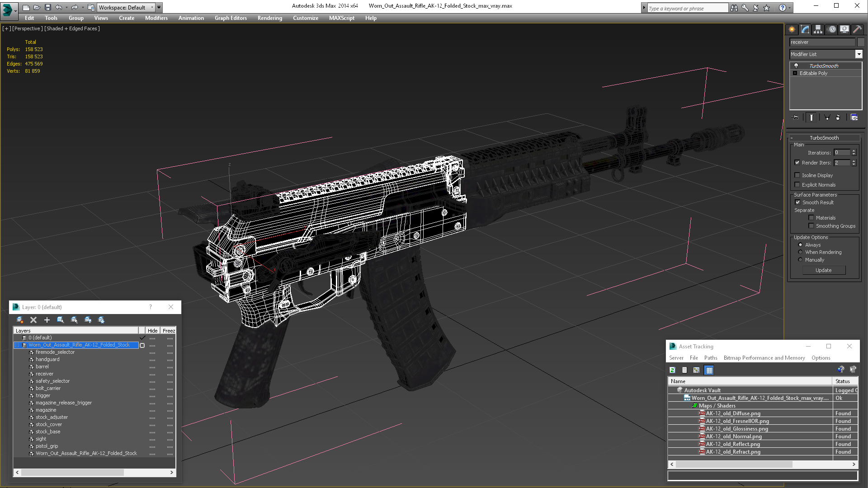Open Bitmap Performance and Memory menu
868x488 pixels.
point(764,358)
